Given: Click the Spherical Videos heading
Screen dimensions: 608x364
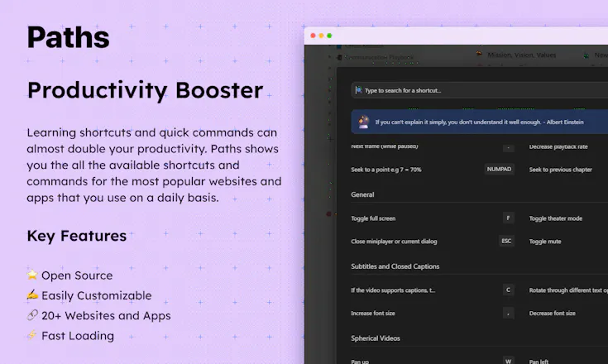Looking at the screenshot, I should click(x=376, y=338).
